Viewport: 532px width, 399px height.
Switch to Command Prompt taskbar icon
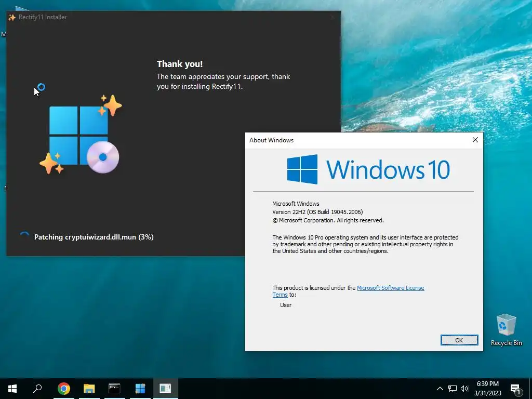click(114, 388)
